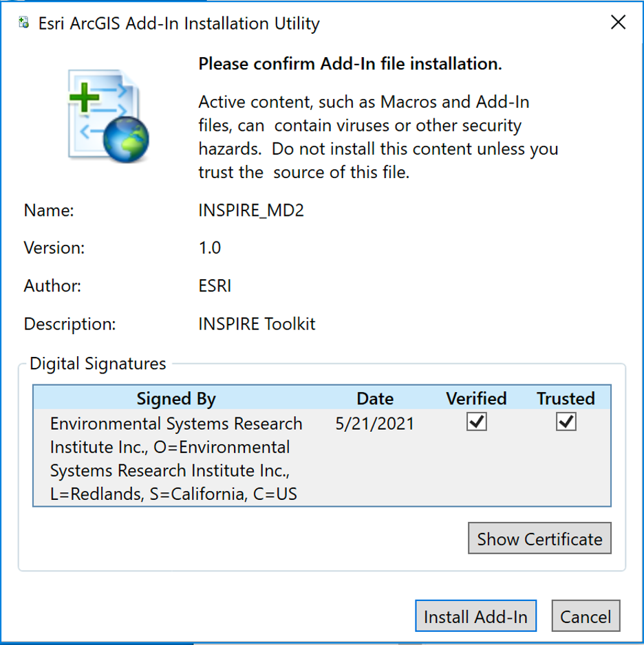Image resolution: width=644 pixels, height=645 pixels.
Task: Toggle the Verified checkbox
Action: click(x=477, y=422)
